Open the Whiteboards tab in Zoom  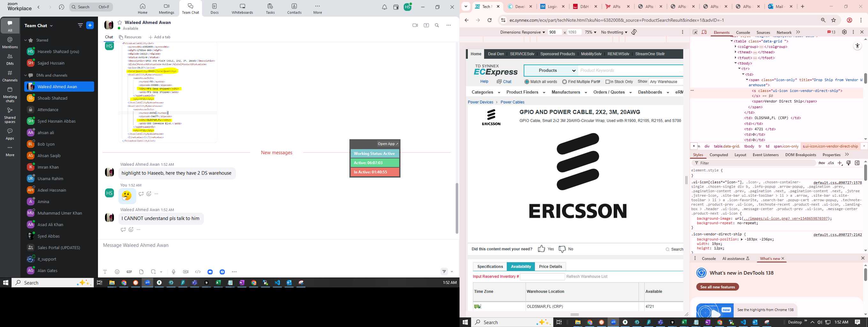[x=242, y=9]
